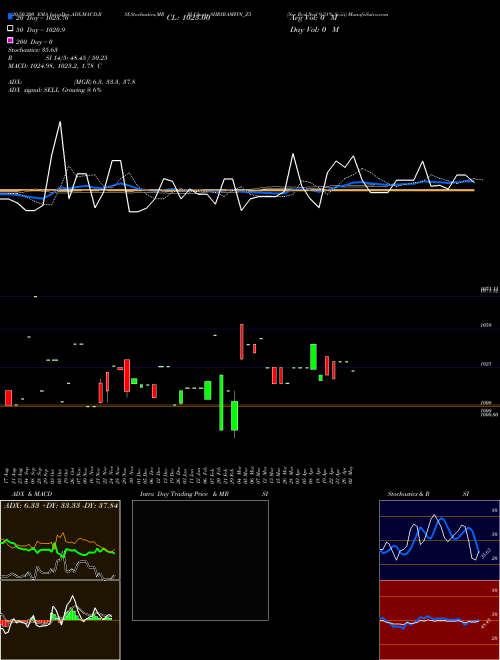Image resolution: width=500 pixels, height=660 pixels.
Task: Click the empty Intra Day Trading Price panel
Action: point(200,560)
